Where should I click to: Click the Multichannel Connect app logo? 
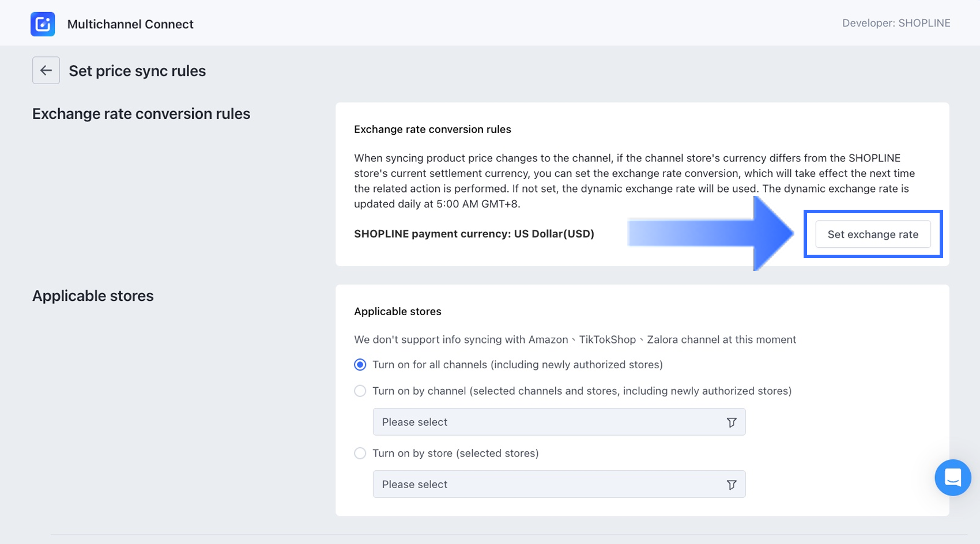pyautogui.click(x=43, y=24)
